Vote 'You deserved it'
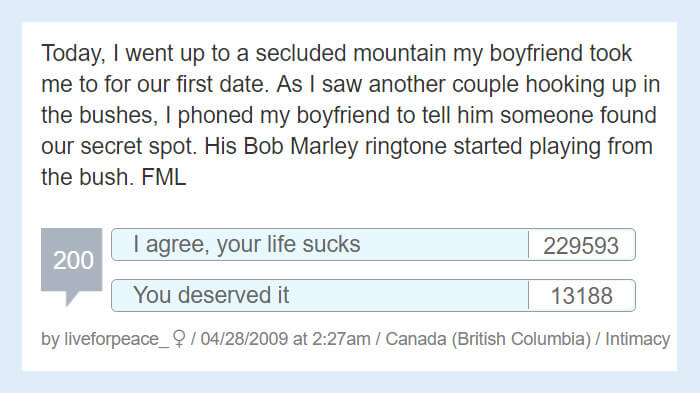 (x=320, y=295)
